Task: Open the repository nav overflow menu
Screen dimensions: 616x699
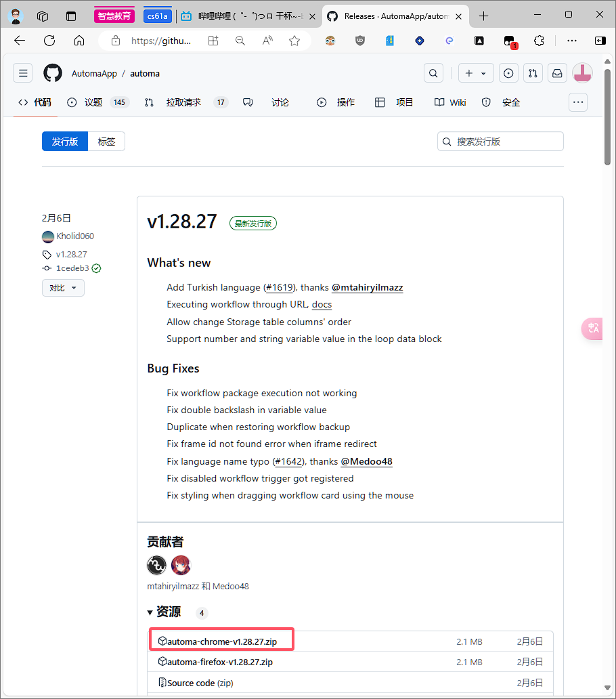Action: (x=578, y=102)
